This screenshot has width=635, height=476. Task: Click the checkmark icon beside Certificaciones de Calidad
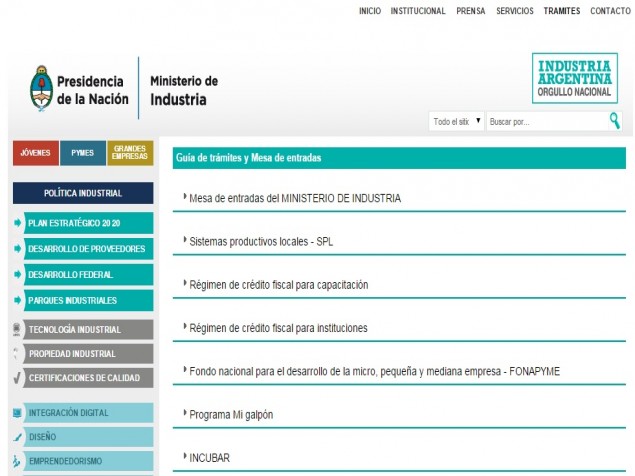tap(17, 378)
